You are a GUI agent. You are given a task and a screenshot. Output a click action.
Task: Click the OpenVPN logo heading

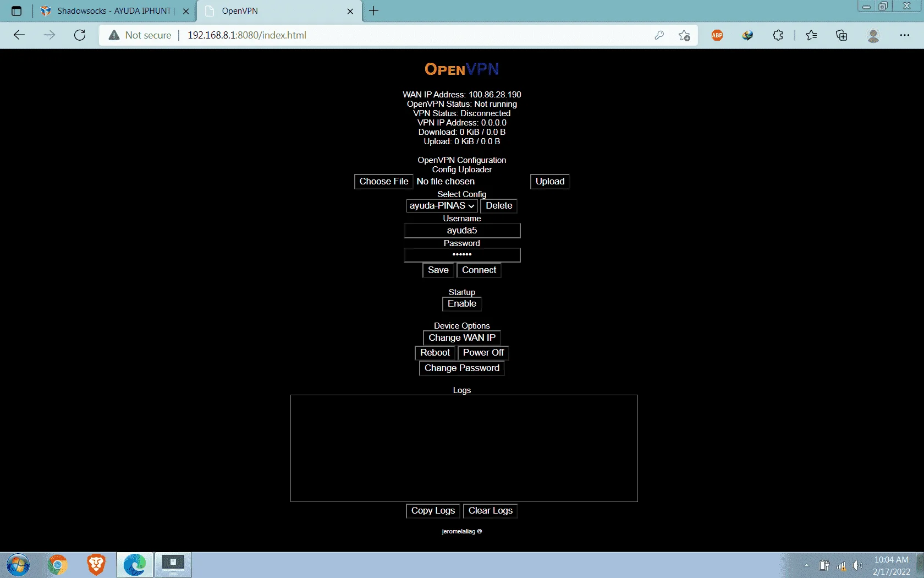coord(462,69)
